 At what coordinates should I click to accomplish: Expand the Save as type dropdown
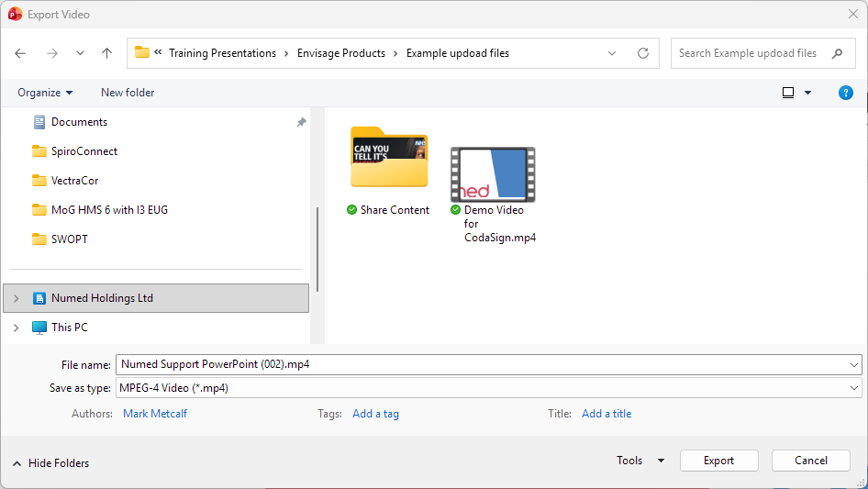click(x=854, y=388)
